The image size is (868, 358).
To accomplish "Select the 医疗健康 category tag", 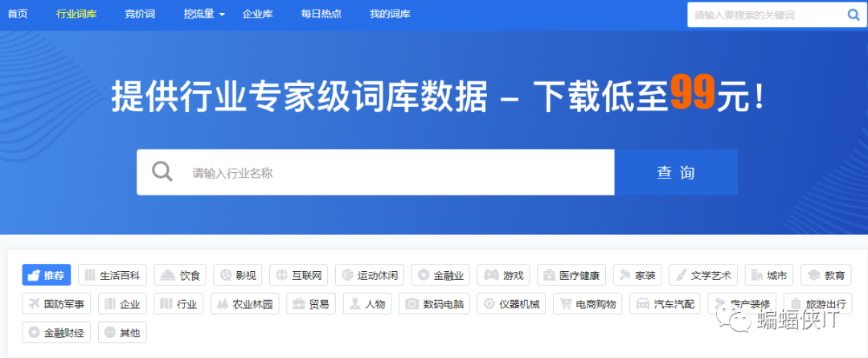I will click(571, 275).
